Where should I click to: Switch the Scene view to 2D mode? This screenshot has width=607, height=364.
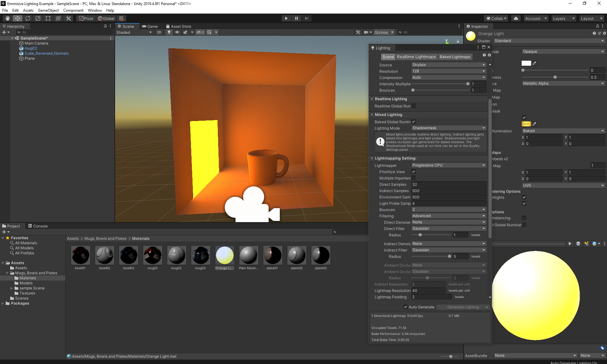[x=159, y=32]
